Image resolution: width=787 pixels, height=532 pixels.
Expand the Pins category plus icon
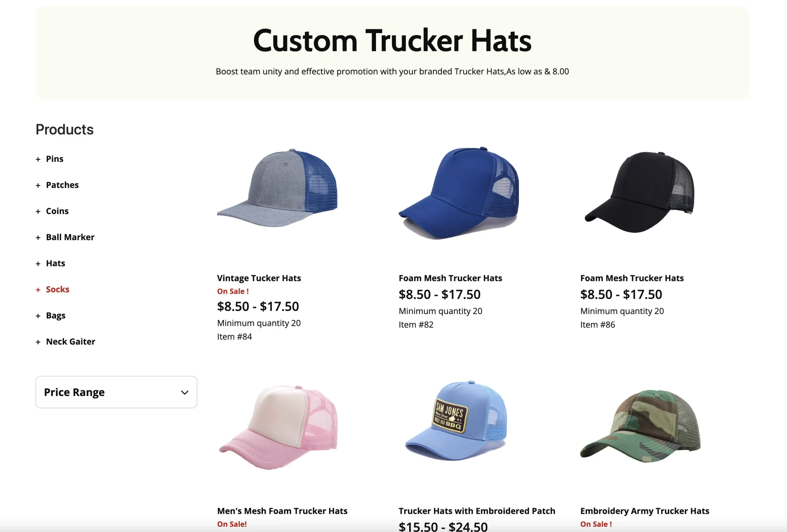tap(38, 159)
